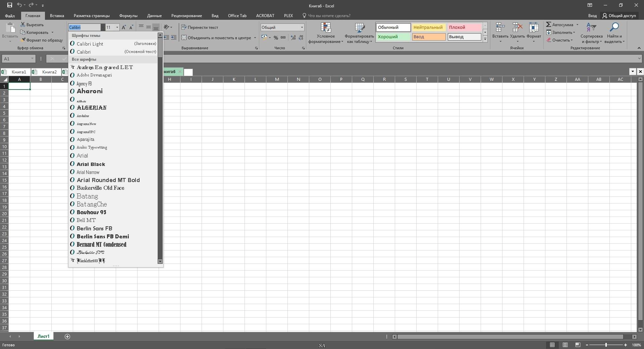
Task: Click the Decrease indent icon
Action: coord(166,38)
